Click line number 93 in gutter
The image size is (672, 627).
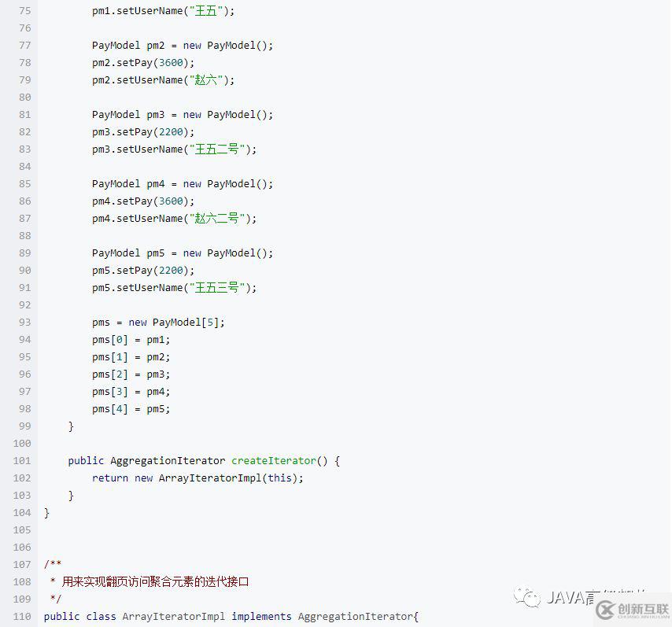[25, 323]
